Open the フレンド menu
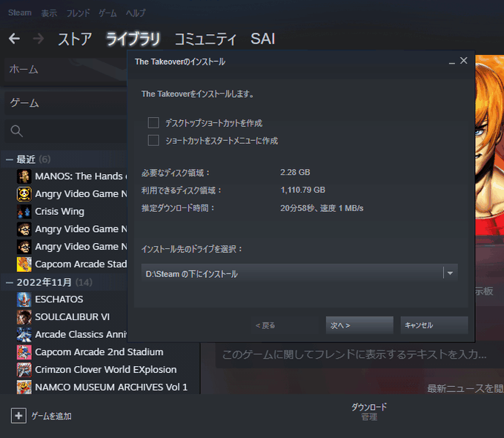The height and width of the screenshot is (438, 504). tap(78, 13)
